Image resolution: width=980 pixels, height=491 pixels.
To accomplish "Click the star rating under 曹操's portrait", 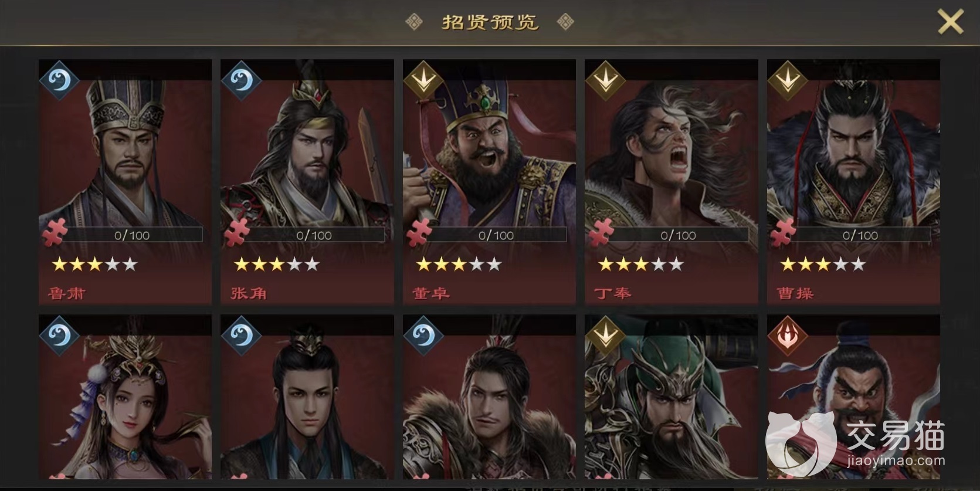I will pyautogui.click(x=822, y=265).
